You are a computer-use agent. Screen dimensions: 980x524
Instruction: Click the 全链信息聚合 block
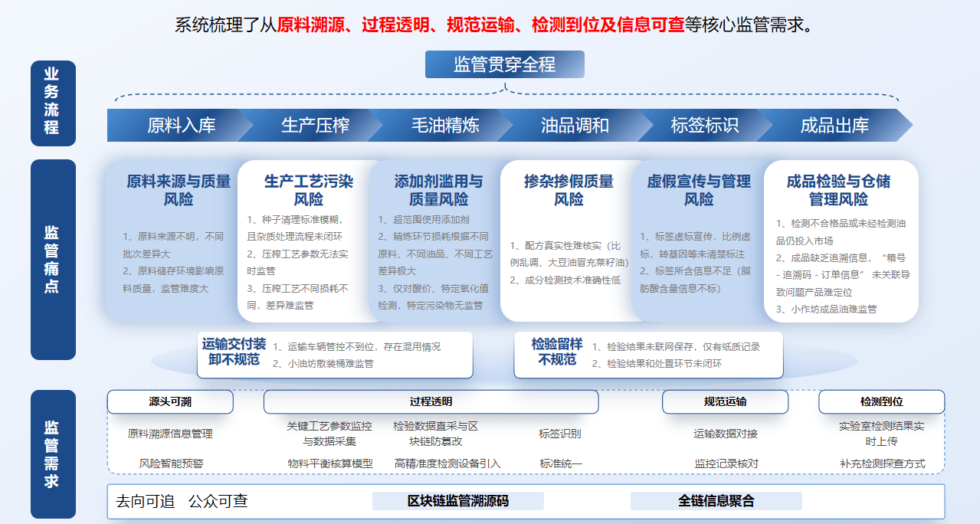[x=716, y=501]
